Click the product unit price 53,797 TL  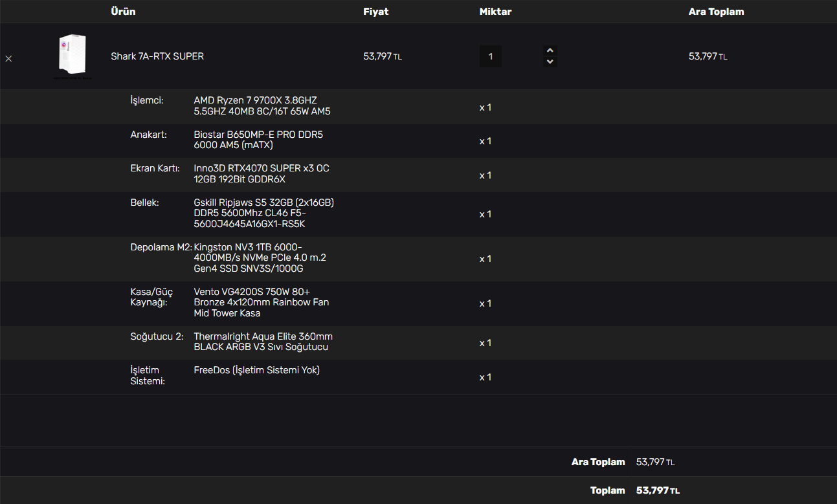coord(382,56)
